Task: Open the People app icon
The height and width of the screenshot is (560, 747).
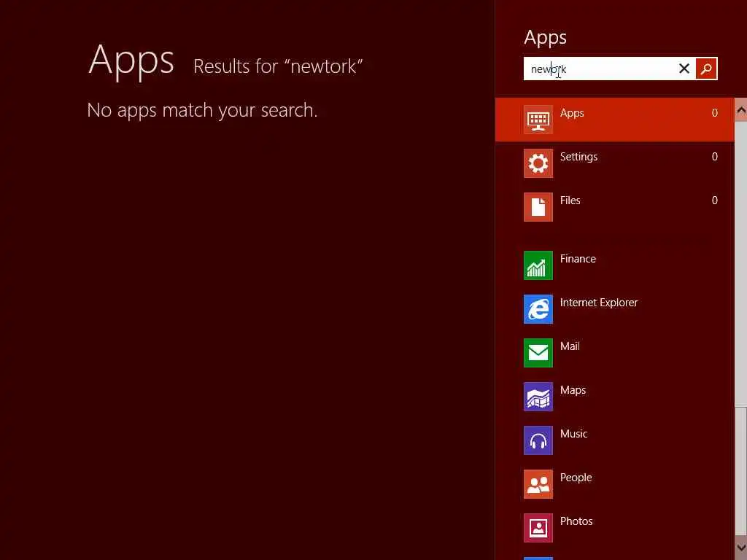Action: (538, 484)
